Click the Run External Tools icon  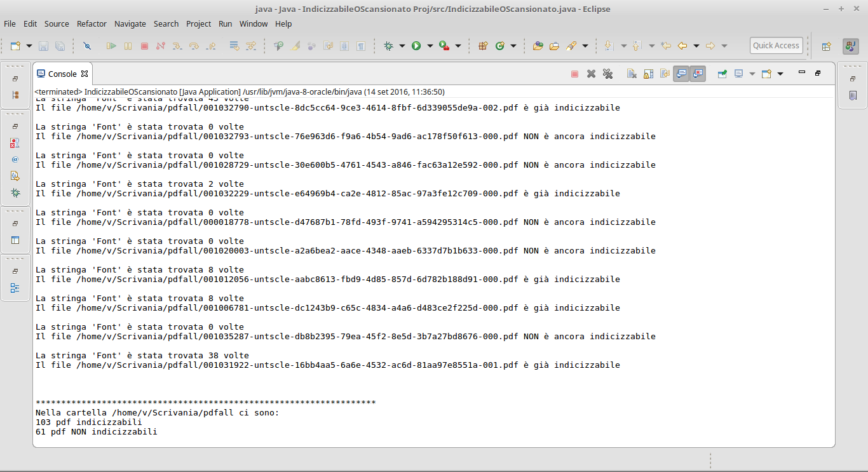tap(444, 46)
